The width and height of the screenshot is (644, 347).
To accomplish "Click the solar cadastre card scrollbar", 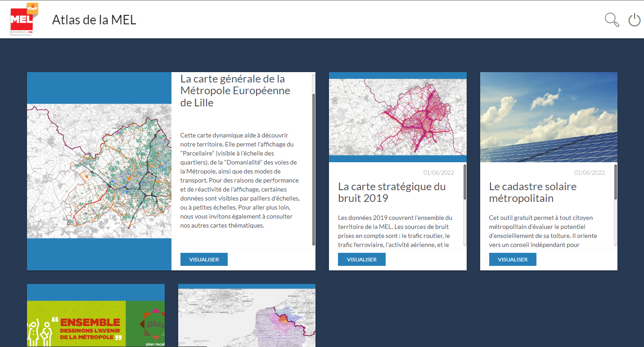I will point(616,182).
